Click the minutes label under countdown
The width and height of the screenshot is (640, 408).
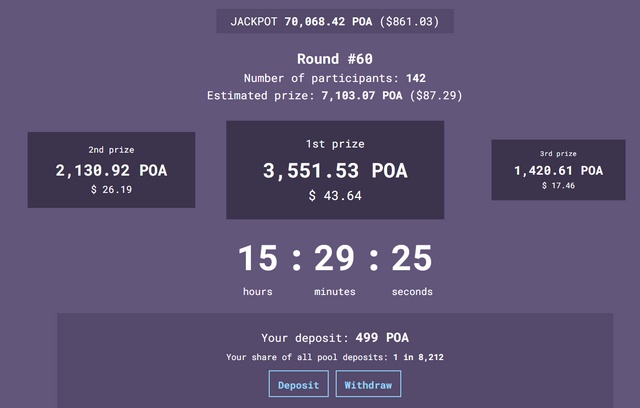pyautogui.click(x=335, y=292)
